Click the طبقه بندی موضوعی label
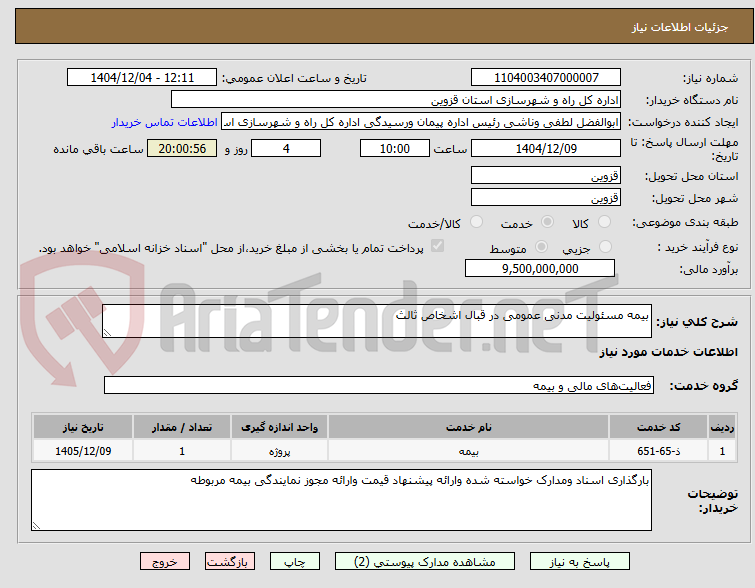Image resolution: width=755 pixels, height=588 pixels. (x=685, y=222)
